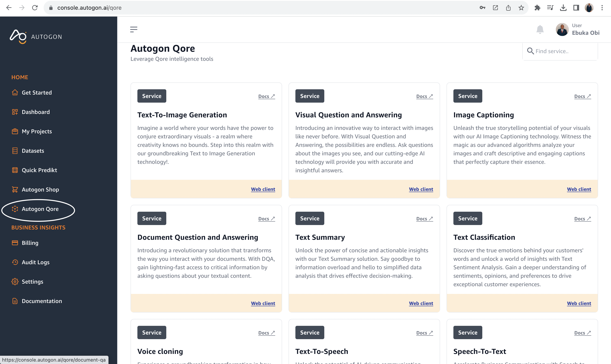
Task: Click the Billing card icon
Action: [x=15, y=243]
